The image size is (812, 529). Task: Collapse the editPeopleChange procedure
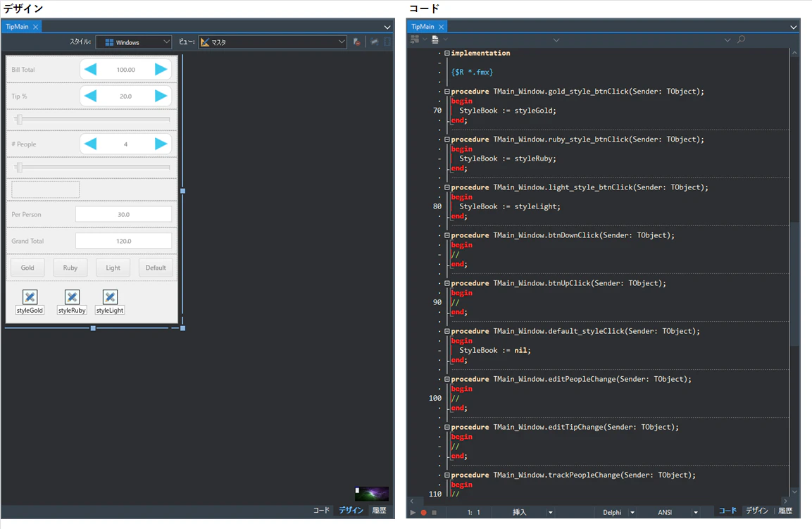pos(446,379)
